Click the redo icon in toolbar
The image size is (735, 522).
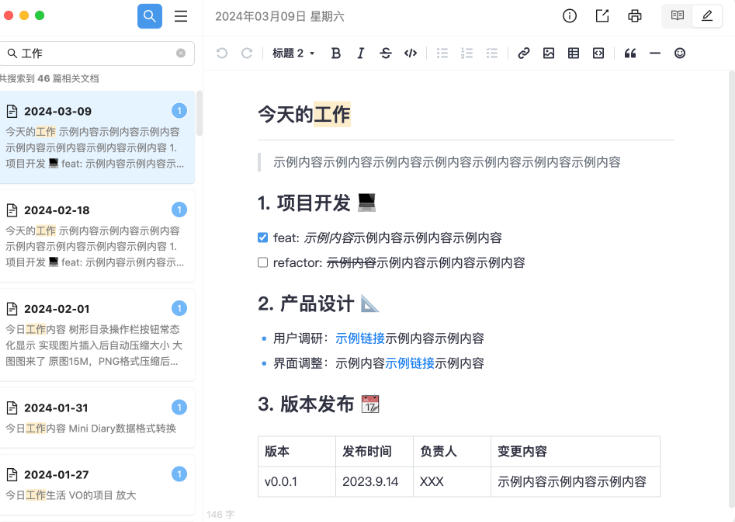coord(247,53)
